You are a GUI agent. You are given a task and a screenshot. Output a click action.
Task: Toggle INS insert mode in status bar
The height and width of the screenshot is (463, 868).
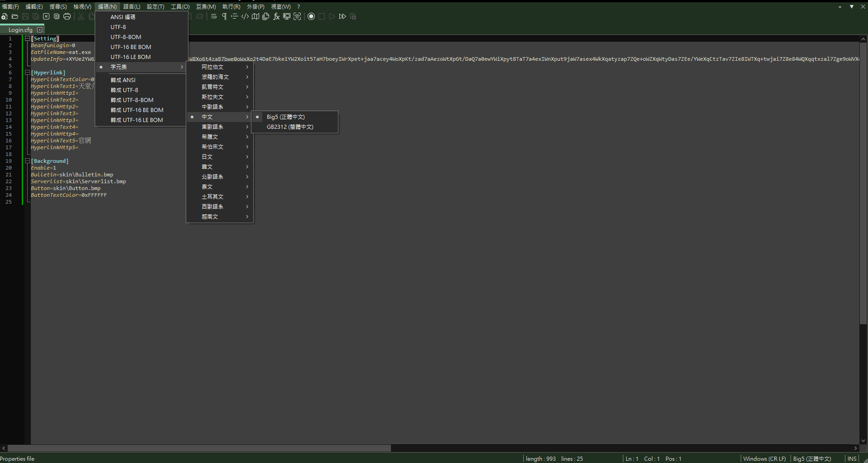852,459
